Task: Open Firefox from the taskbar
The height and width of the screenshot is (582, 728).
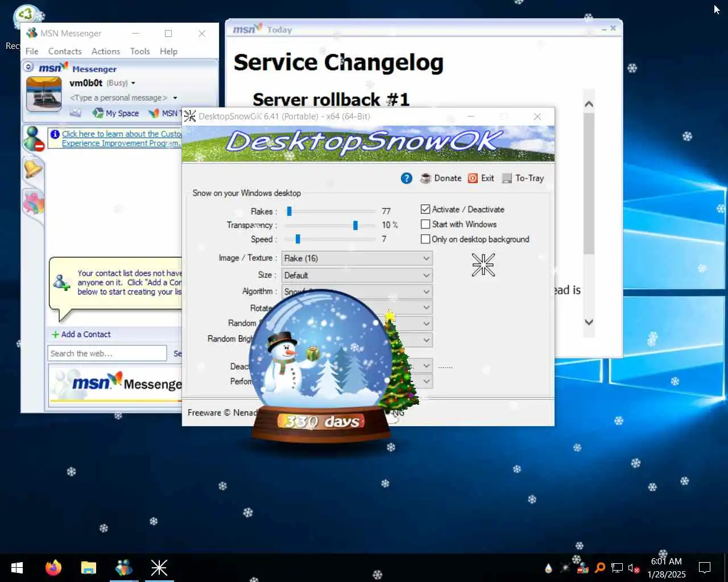Action: click(x=53, y=567)
